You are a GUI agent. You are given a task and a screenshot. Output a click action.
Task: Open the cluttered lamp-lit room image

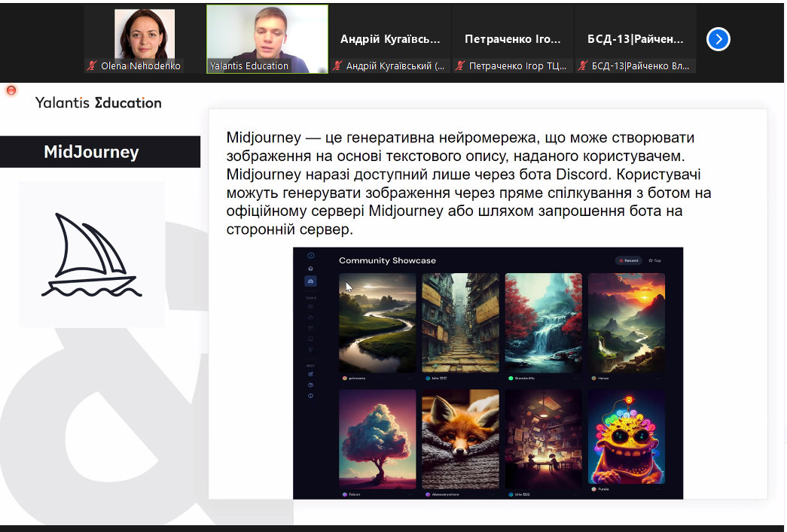[544, 439]
